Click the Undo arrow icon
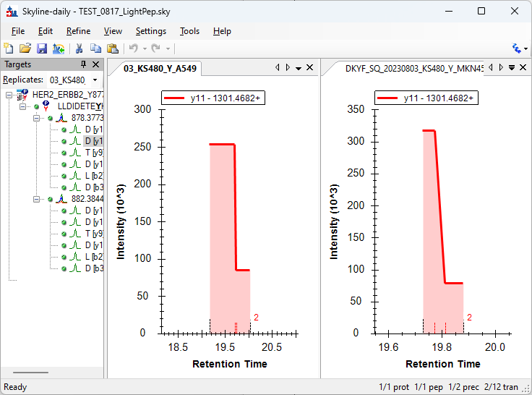 (x=133, y=48)
